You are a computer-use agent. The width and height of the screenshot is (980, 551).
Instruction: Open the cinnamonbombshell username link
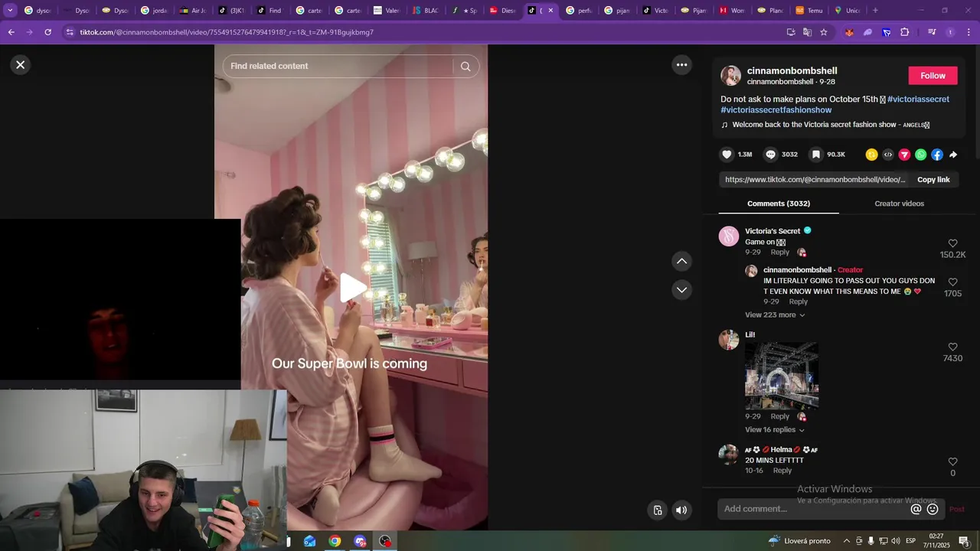(792, 70)
